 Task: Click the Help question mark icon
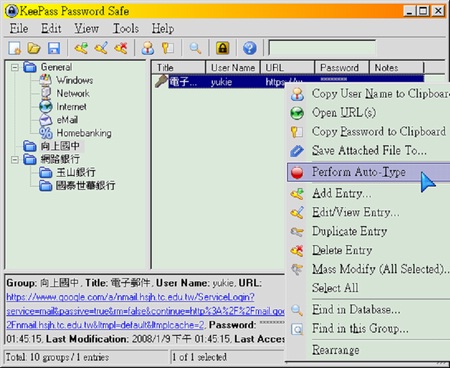[x=249, y=48]
